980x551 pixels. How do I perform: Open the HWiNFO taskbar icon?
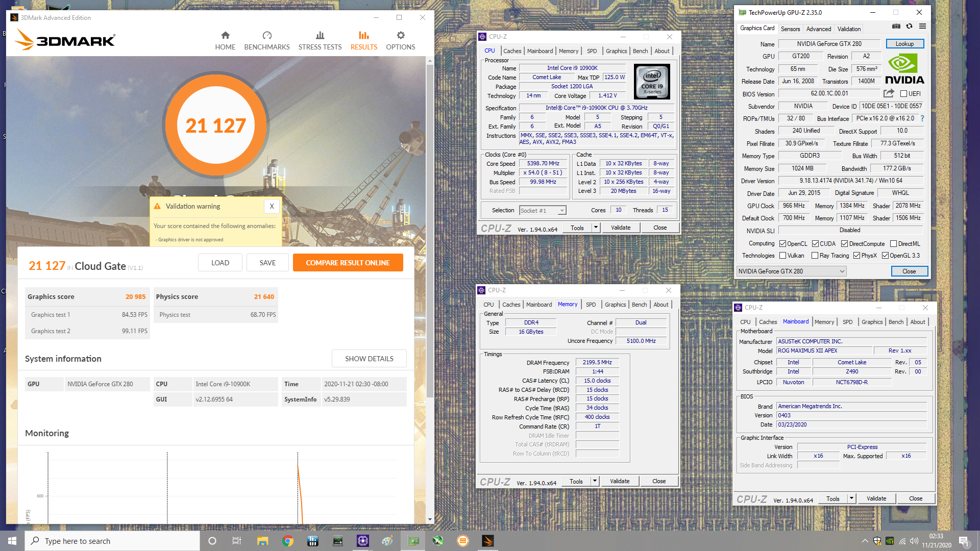[313, 541]
